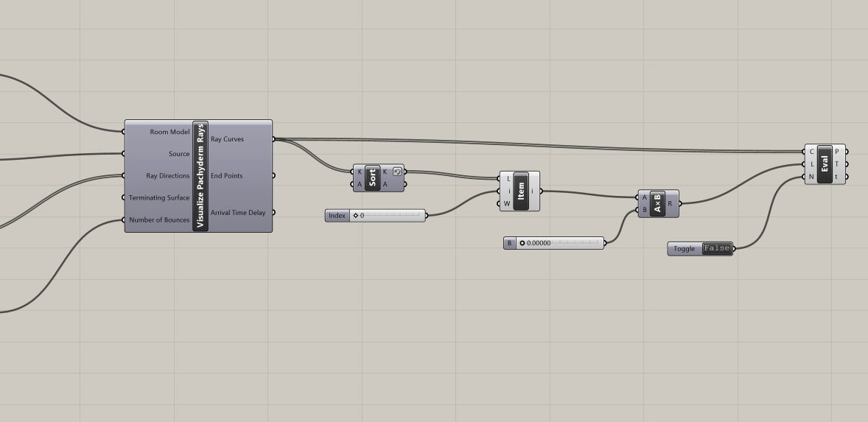The width and height of the screenshot is (868, 422).
Task: Click the reverse icon on Sort component
Action: pos(397,172)
